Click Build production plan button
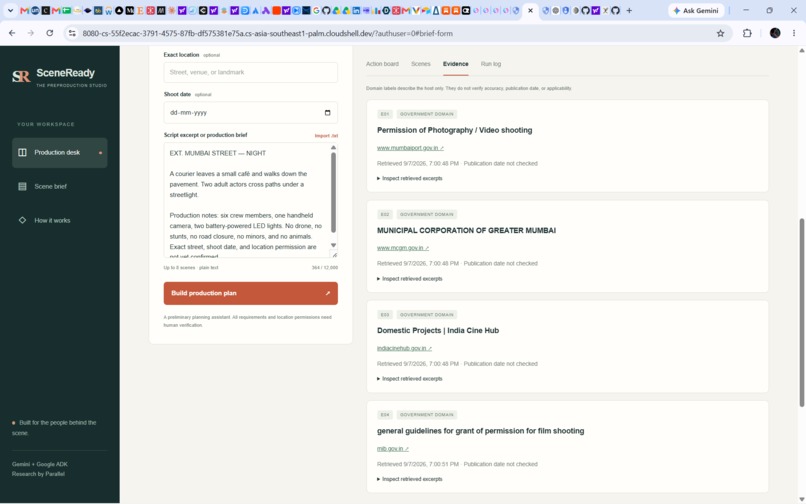The image size is (806, 504). point(250,293)
